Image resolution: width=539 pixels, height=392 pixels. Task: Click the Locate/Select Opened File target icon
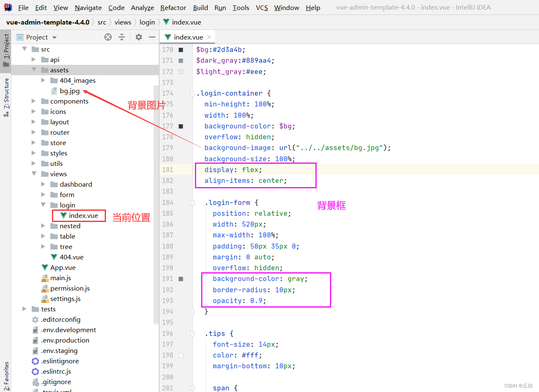click(x=108, y=37)
